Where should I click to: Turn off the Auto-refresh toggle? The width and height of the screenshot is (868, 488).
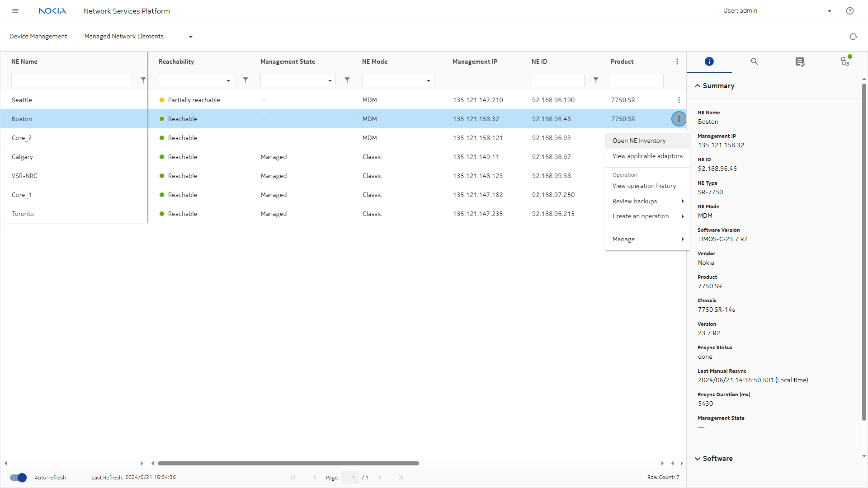(x=19, y=478)
